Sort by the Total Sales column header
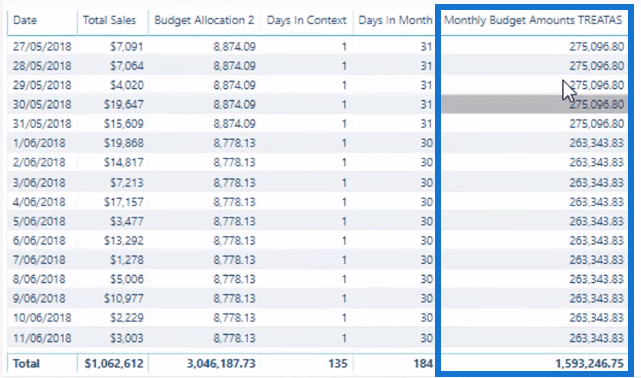This screenshot has height=378, width=641. (x=109, y=20)
